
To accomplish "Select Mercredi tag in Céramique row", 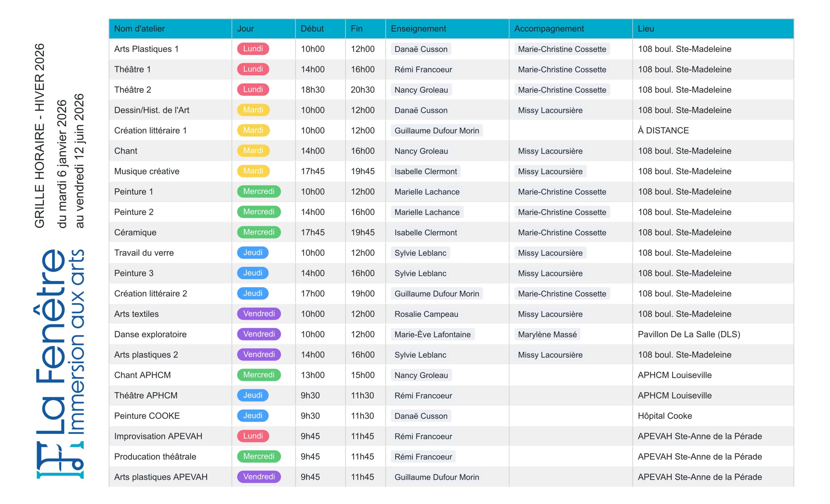I will pyautogui.click(x=258, y=232).
